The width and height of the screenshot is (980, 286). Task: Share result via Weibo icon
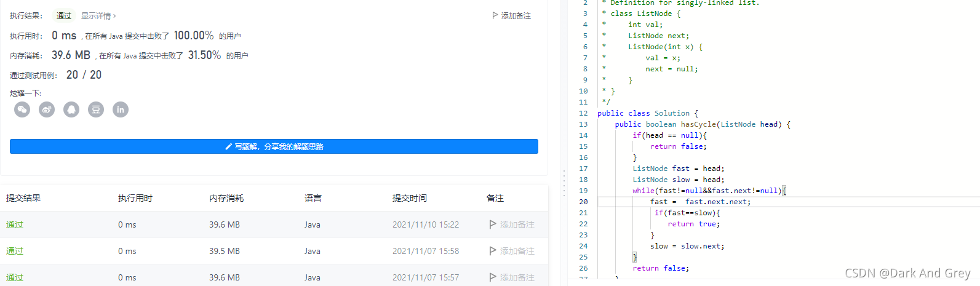tap(47, 109)
